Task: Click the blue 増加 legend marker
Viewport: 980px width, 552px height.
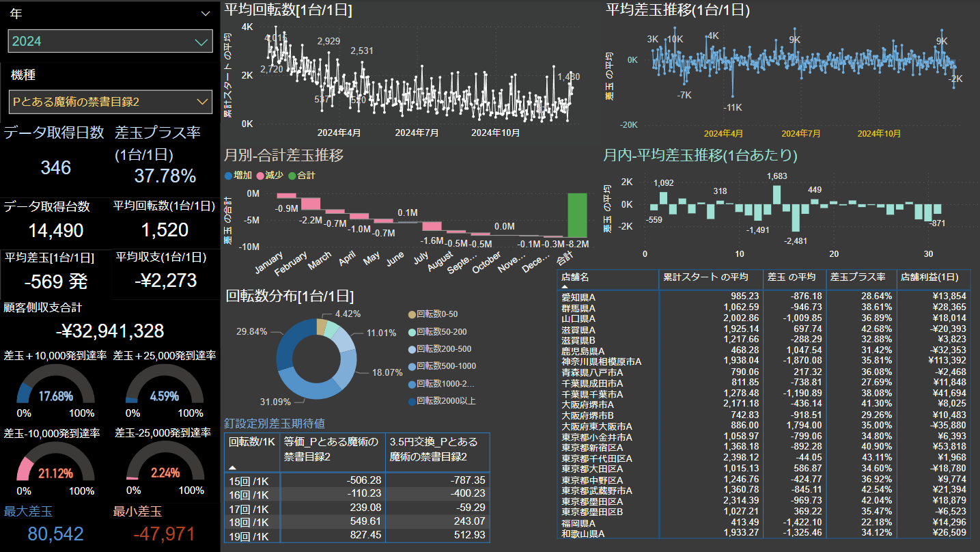Action: tap(228, 176)
